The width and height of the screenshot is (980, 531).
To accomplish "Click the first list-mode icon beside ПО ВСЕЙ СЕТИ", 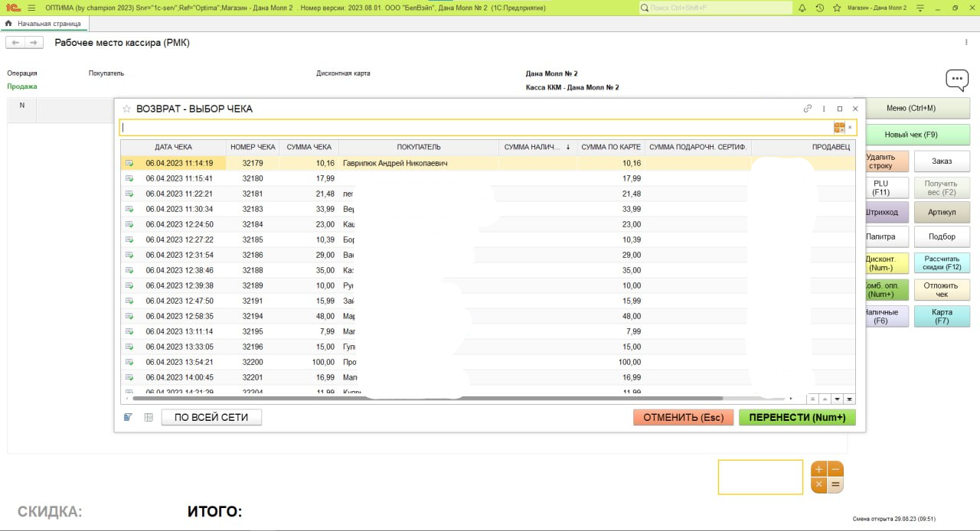I will point(128,417).
